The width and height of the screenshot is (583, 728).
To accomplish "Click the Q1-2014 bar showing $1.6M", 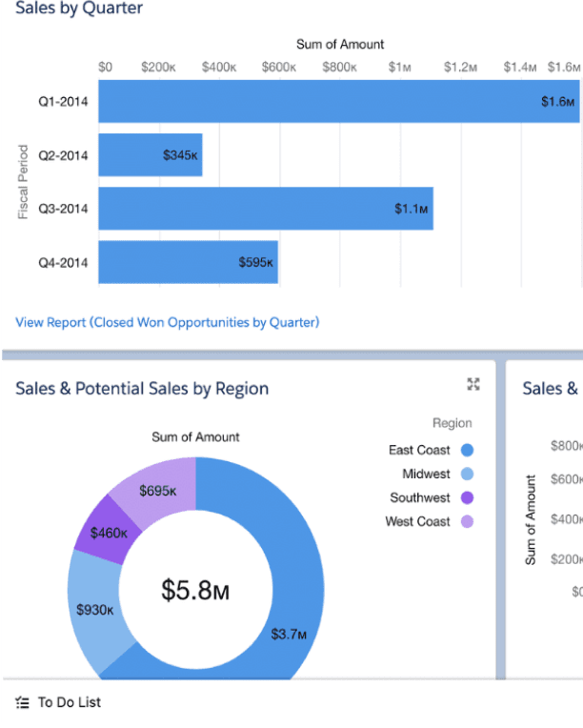I will click(x=339, y=101).
